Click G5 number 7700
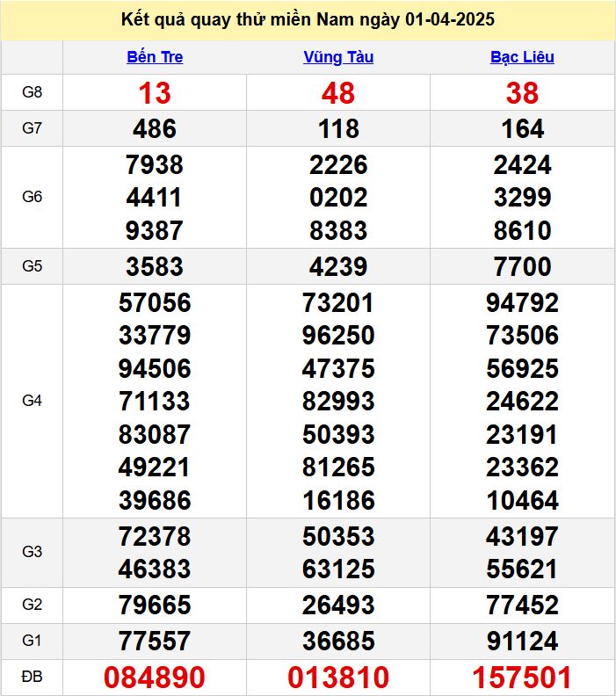Viewport: 616px width, 696px height. tap(522, 267)
